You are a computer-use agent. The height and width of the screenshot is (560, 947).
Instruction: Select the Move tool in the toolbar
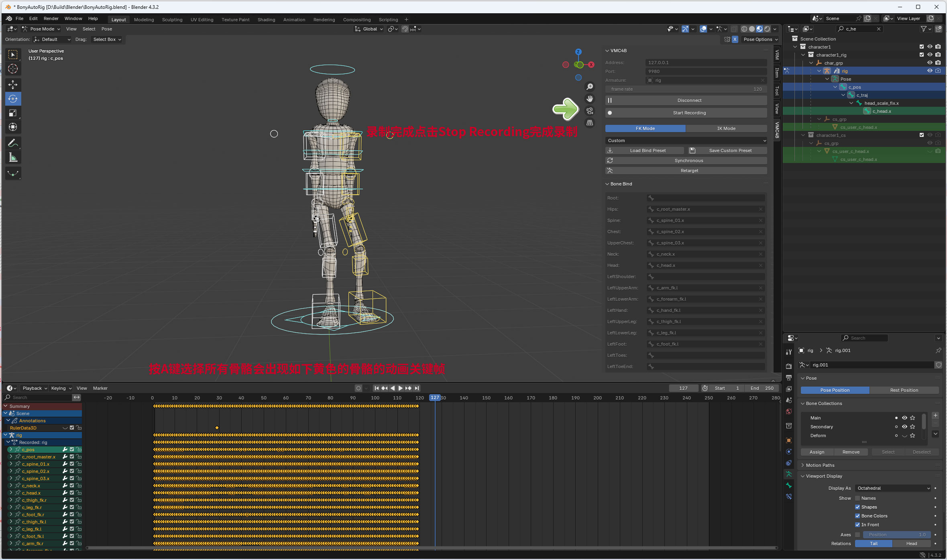coord(13,84)
